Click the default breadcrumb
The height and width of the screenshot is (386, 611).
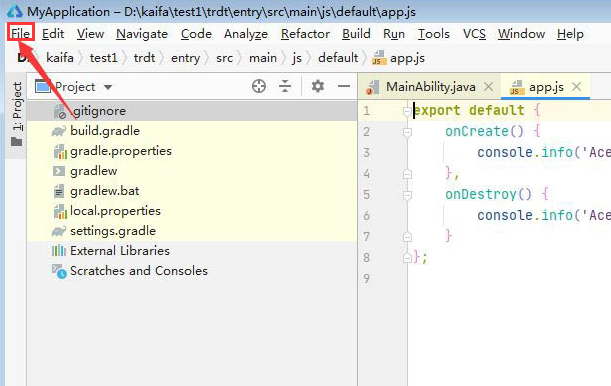tap(338, 58)
